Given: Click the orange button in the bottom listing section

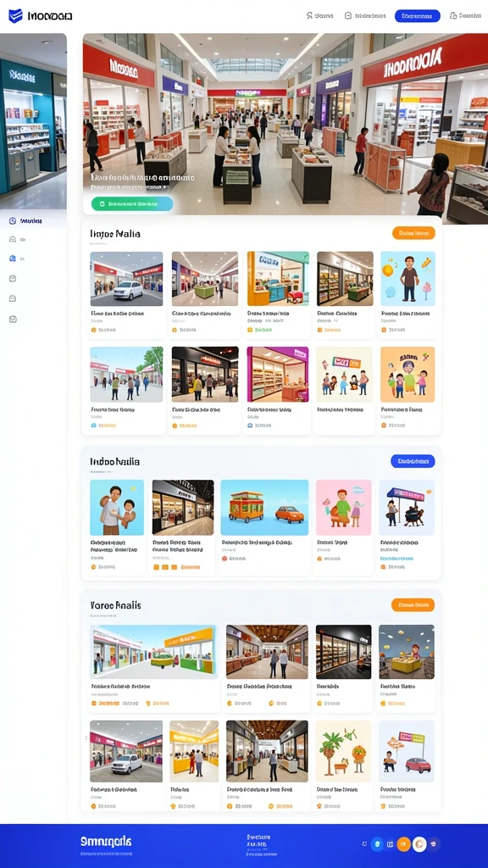Looking at the screenshot, I should pos(413,605).
